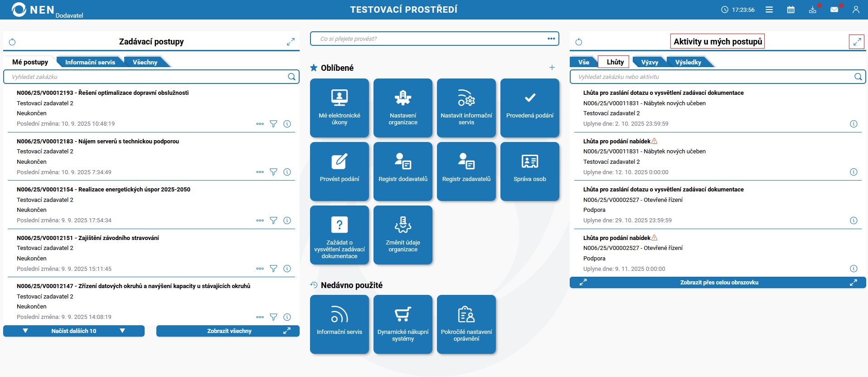Show info for deadline expiring 12. 10. 2025

853,172
